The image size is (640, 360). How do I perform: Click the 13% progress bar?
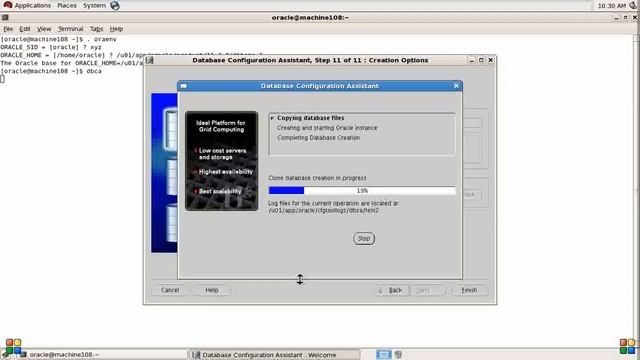coord(362,191)
